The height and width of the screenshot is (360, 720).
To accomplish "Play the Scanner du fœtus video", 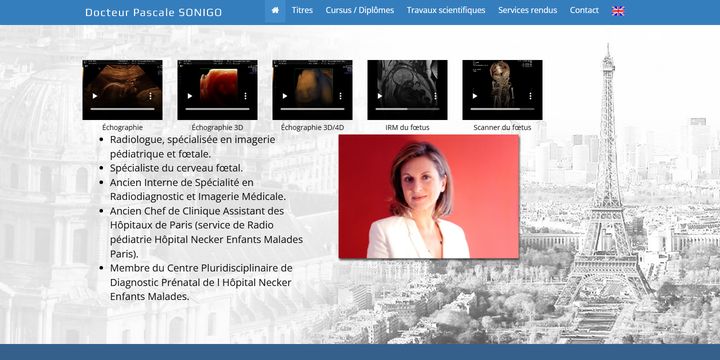I will click(x=475, y=96).
